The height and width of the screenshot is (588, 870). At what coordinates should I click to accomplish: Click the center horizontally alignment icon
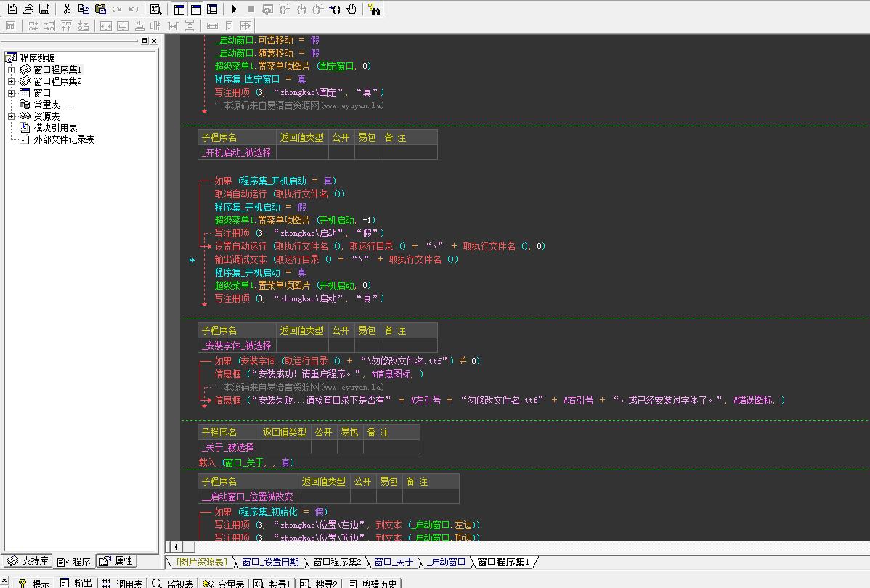point(106,25)
